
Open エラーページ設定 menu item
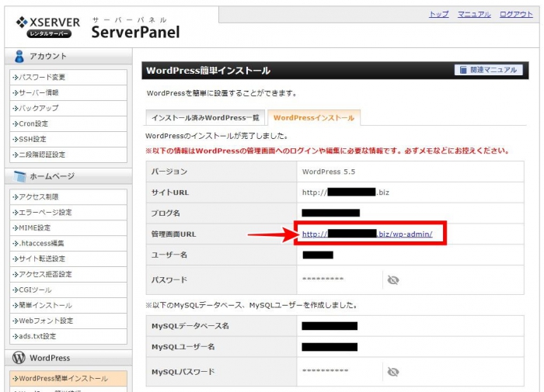pyautogui.click(x=68, y=212)
